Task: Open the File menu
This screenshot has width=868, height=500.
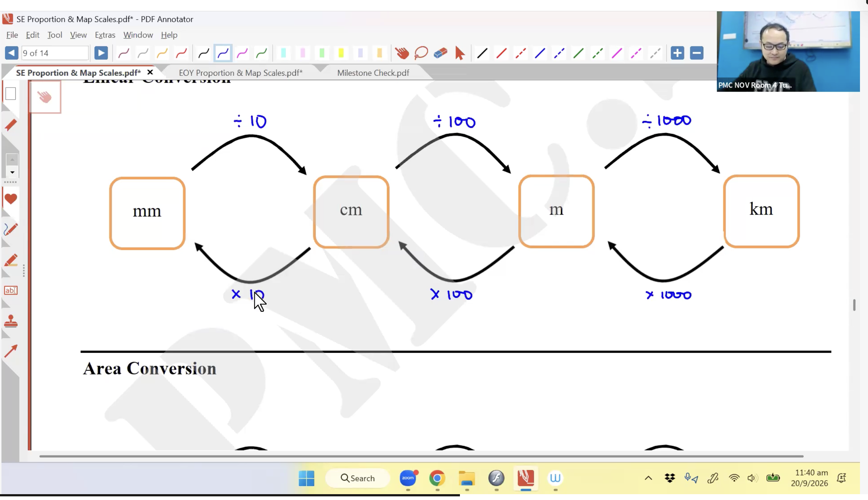Action: click(x=12, y=35)
